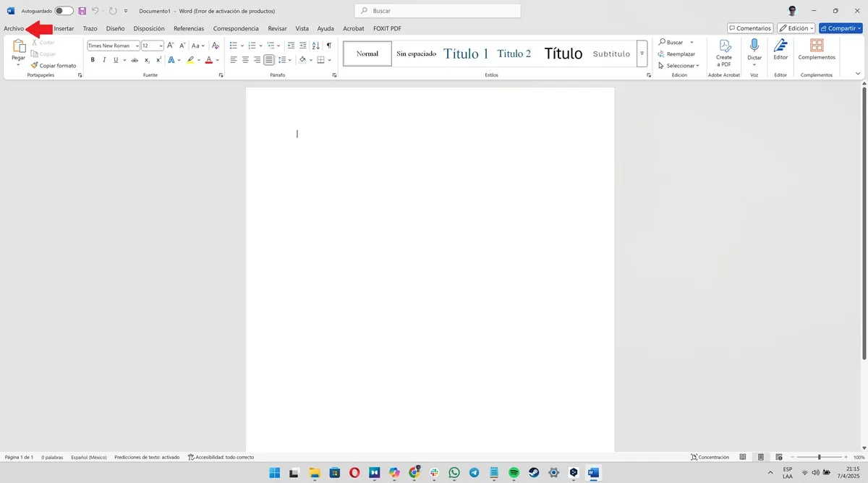868x483 pixels.
Task: Apply shading paint bucket color
Action: click(x=302, y=60)
